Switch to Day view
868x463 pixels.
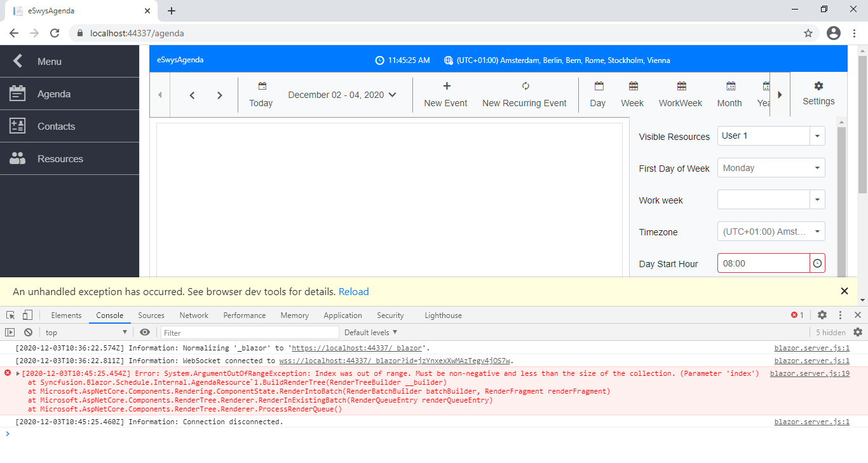coord(597,94)
